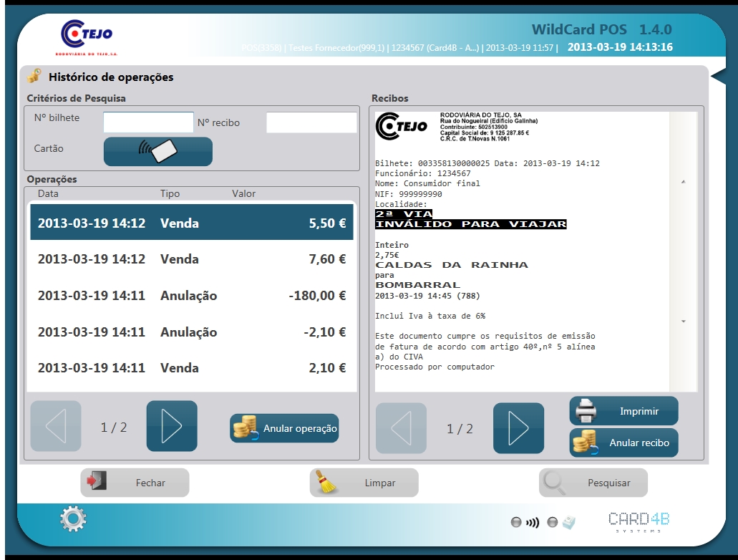Click the coins icon on Anular operação
Screen dimensions: 738x560
pos(246,428)
